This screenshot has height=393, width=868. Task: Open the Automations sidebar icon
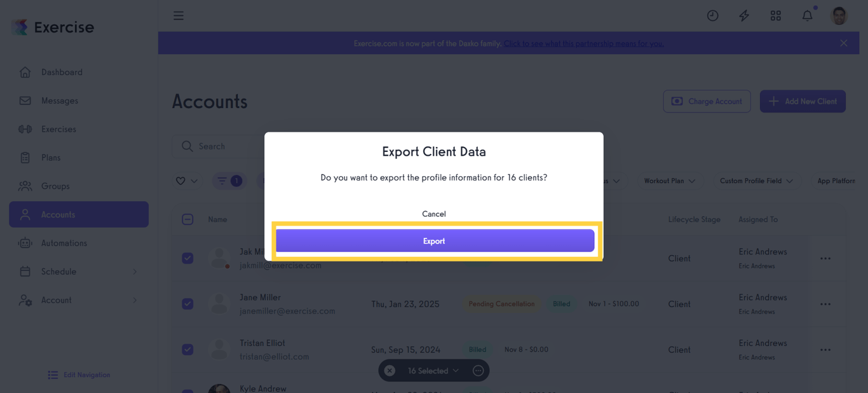pos(25,243)
